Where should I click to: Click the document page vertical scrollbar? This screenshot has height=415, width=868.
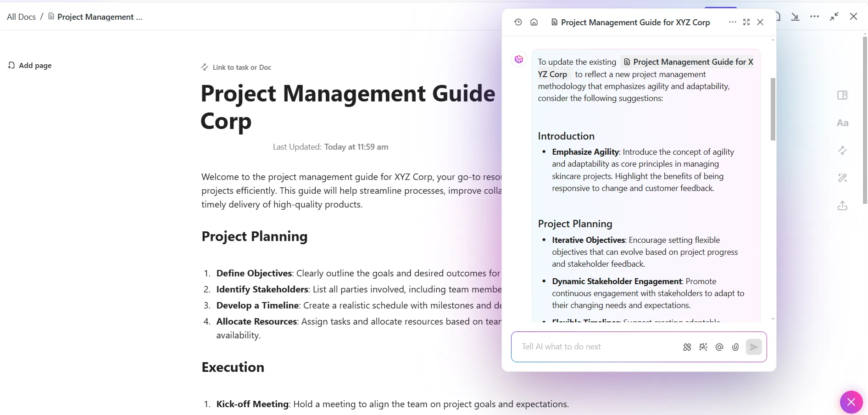(x=865, y=119)
